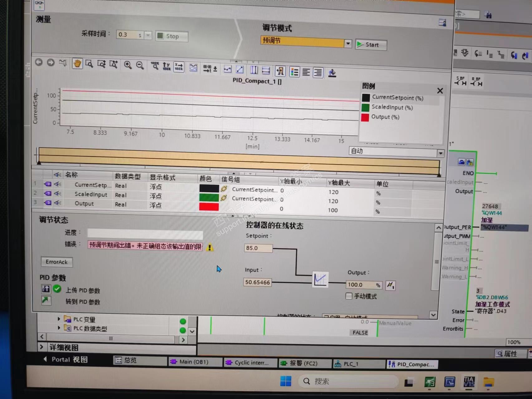
Task: Expand the PLC 数据类型 tree node
Action: point(59,328)
